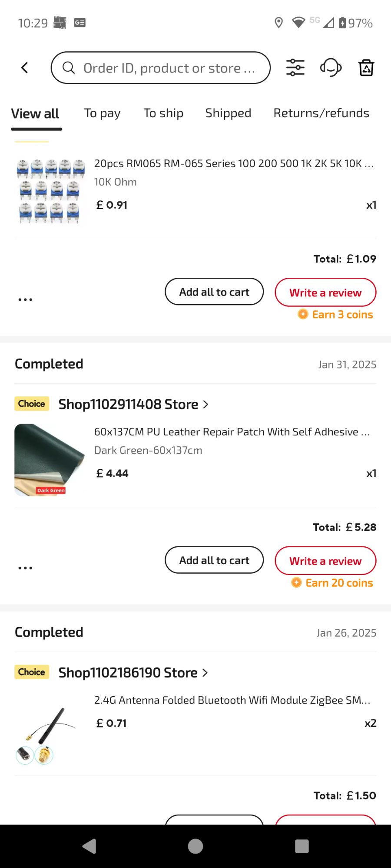Switch to the To pay tab
Image resolution: width=391 pixels, height=868 pixels.
click(102, 113)
